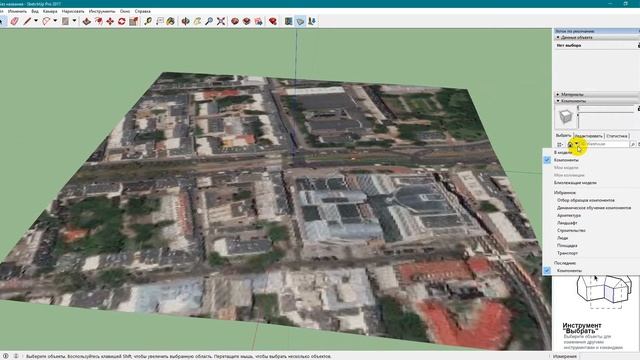640x360 pixels.
Task: Select the Транспорт collection
Action: [x=567, y=253]
